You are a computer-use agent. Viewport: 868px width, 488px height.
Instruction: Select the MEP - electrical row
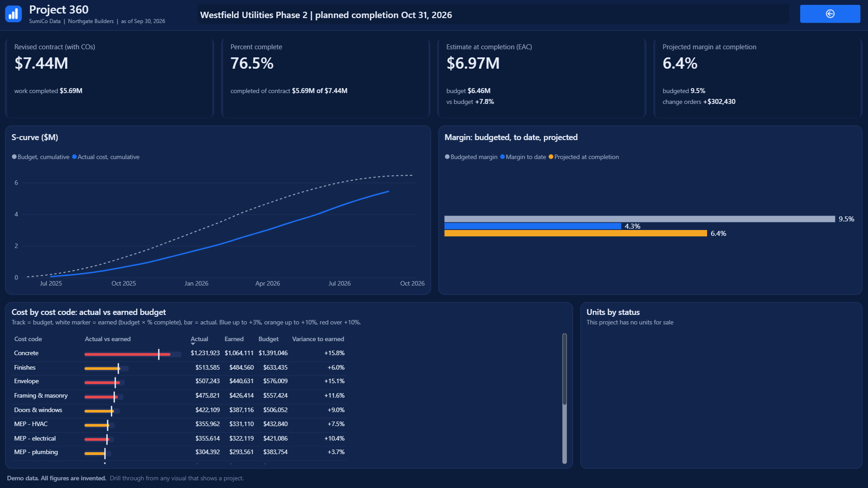(x=179, y=439)
